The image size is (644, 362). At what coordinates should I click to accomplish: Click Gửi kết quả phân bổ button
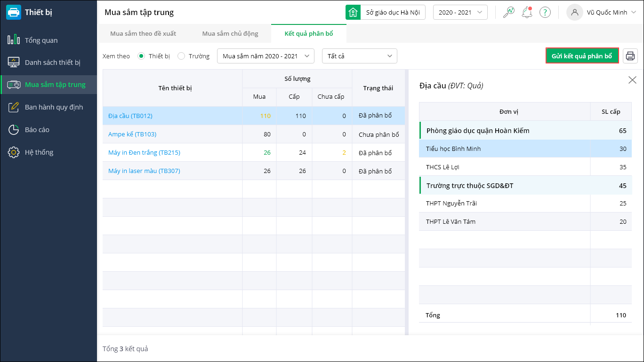[x=582, y=56]
